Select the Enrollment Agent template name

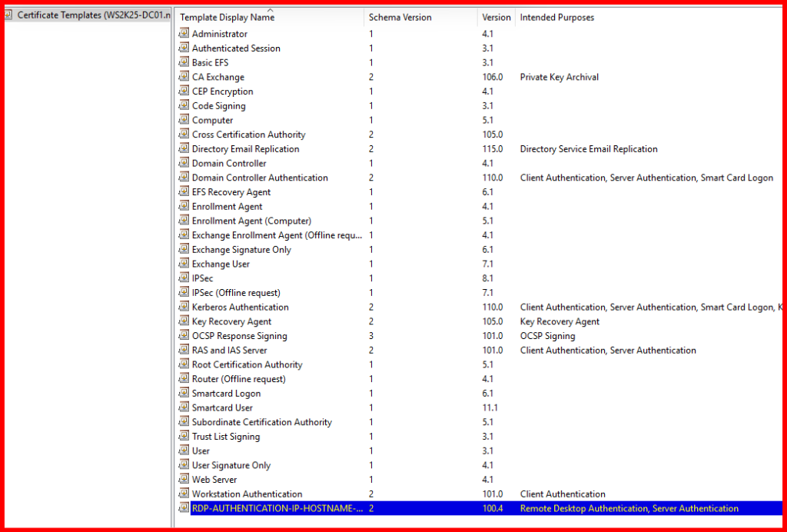227,207
